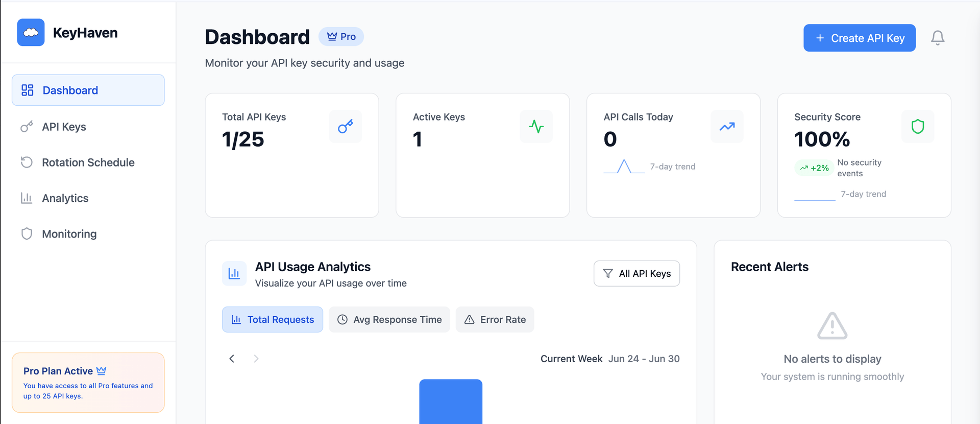Click the KeyHaven cloud logo icon
The width and height of the screenshot is (980, 424).
(31, 33)
